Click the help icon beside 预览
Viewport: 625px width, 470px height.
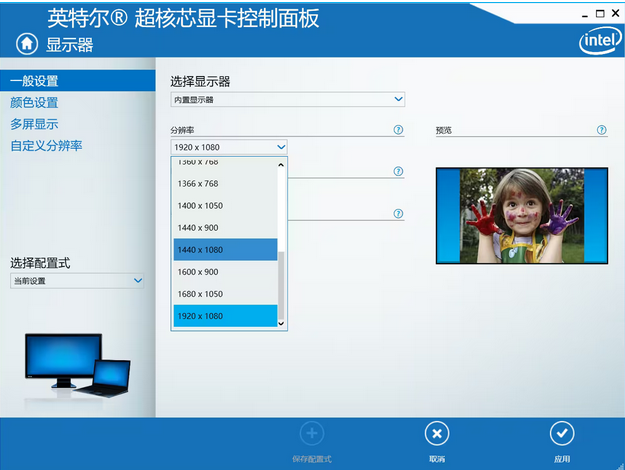point(602,130)
